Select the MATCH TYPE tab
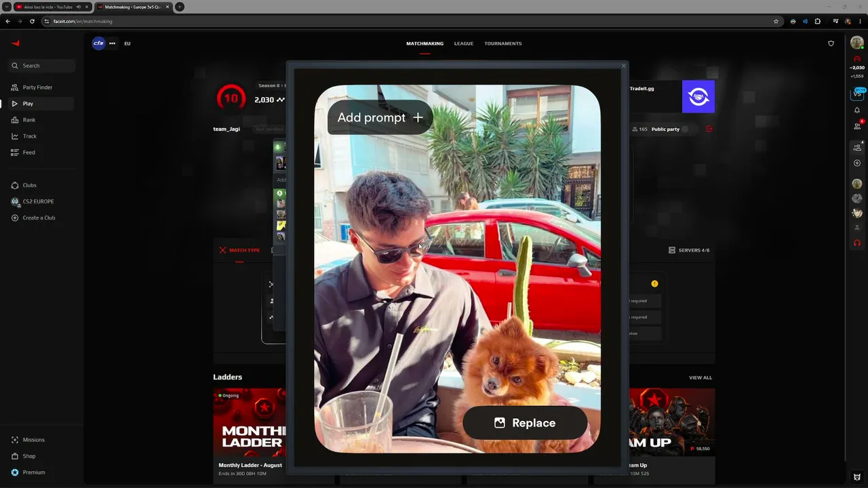868x488 pixels. pyautogui.click(x=239, y=250)
